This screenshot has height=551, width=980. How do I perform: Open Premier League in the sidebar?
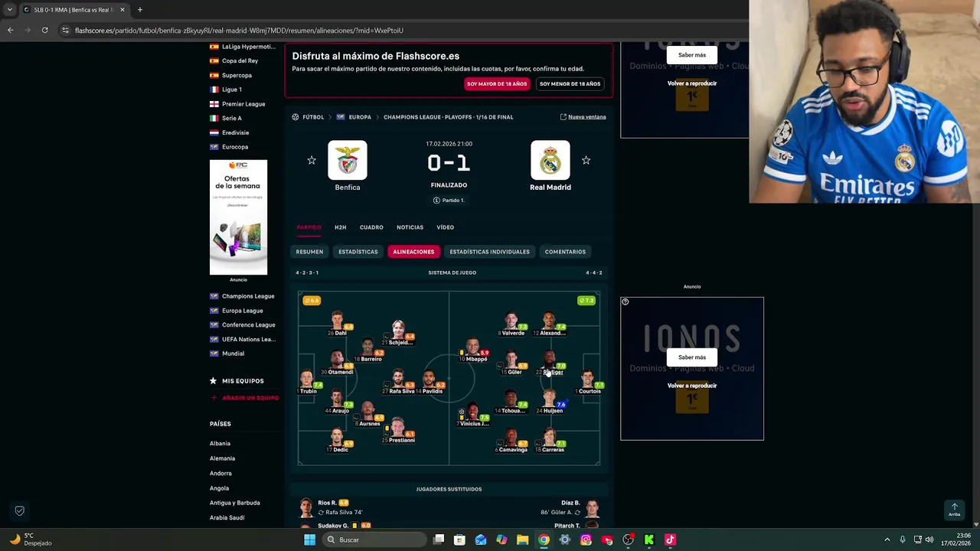pos(243,104)
